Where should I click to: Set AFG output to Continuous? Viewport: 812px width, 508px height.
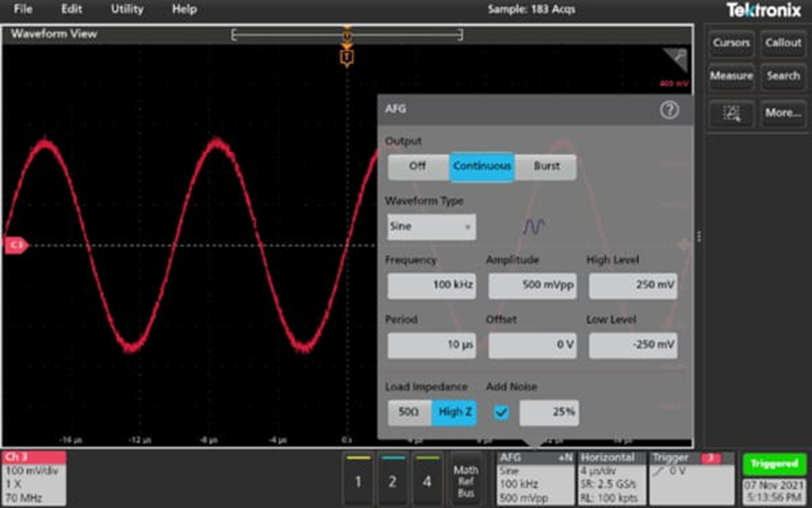coord(482,166)
